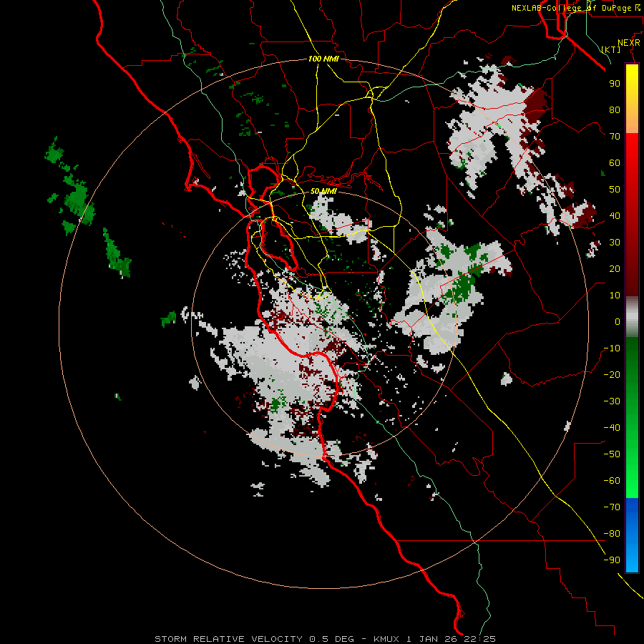The height and width of the screenshot is (644, 644).
Task: Click the 70 value on the velocity legend
Action: (615, 137)
